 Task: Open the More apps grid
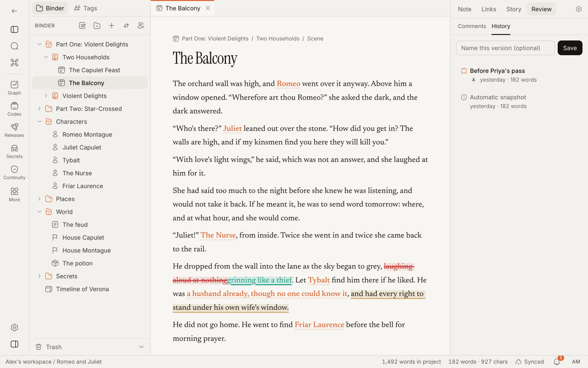point(14,195)
